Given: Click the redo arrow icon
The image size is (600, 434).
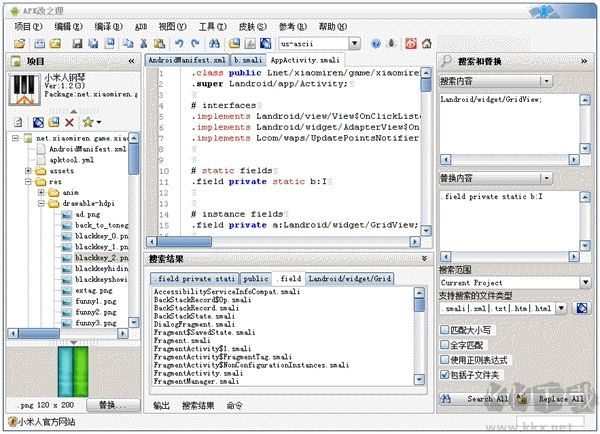Looking at the screenshot, I should pyautogui.click(x=195, y=44).
